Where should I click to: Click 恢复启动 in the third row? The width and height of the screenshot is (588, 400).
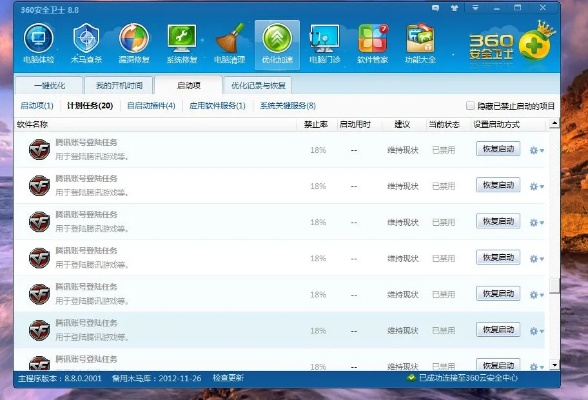tap(498, 221)
